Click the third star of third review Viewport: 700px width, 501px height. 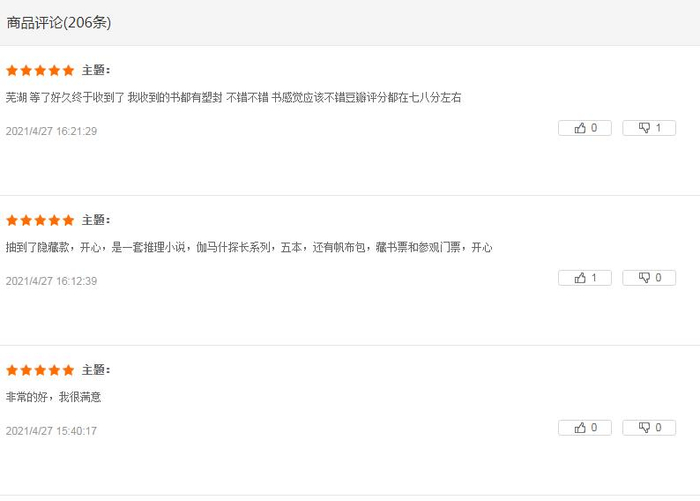click(x=40, y=370)
